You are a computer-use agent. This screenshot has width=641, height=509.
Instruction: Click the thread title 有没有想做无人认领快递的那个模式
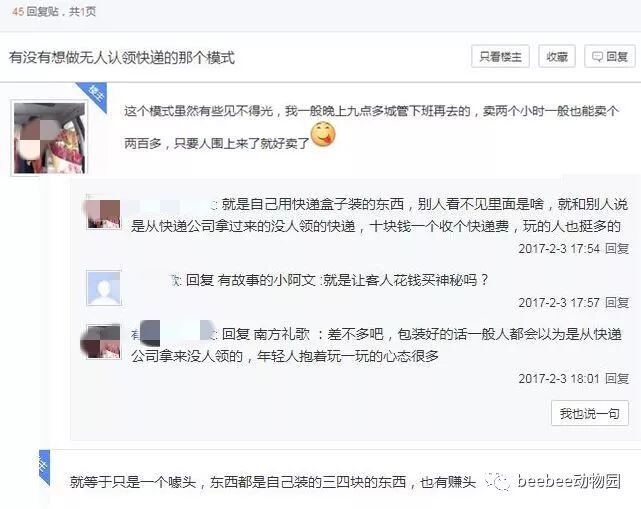(122, 57)
